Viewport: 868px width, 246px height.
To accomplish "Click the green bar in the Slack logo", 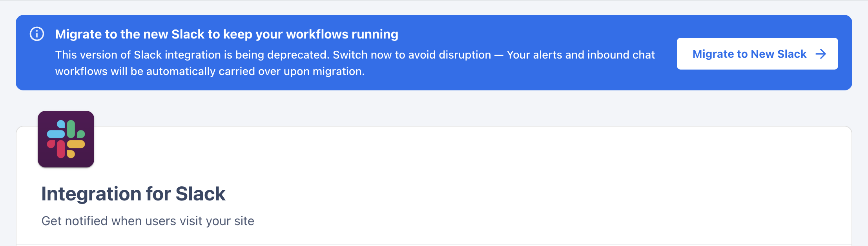I will (71, 129).
